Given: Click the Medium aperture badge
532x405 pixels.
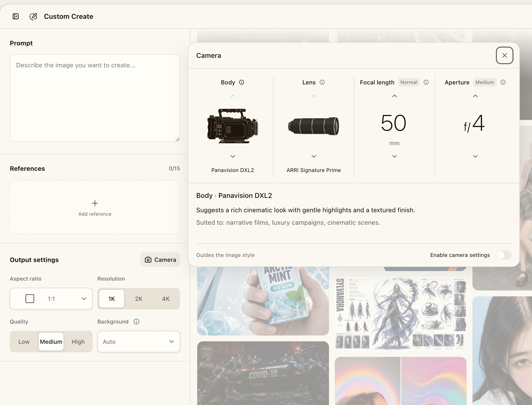Looking at the screenshot, I should pos(485,82).
